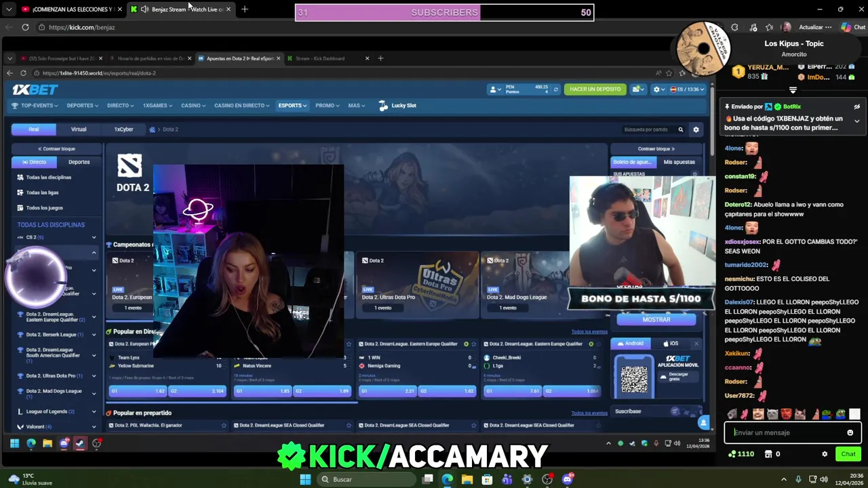Open the Dota 2. Ultras Dota Pro championship card
Screen dimensions: 868x488
tap(418, 285)
